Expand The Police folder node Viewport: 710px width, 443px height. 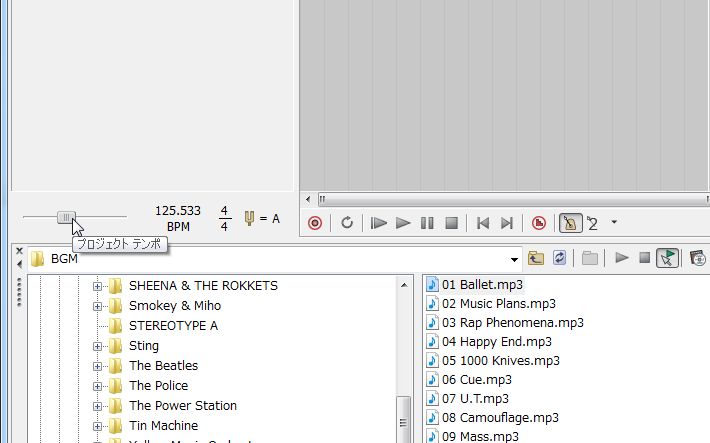(x=97, y=386)
